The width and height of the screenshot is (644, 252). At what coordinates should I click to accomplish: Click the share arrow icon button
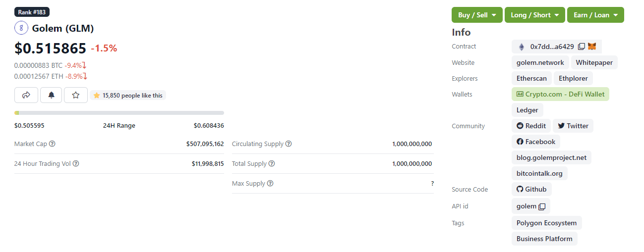(27, 95)
